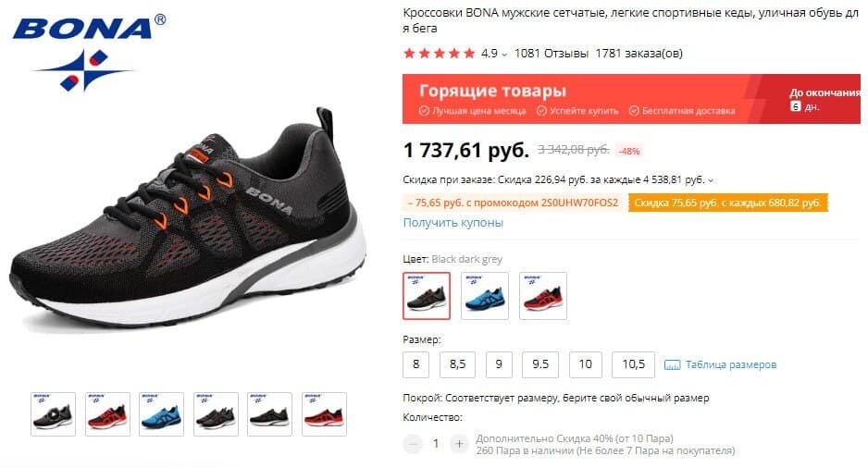
Task: Click the Получить купоны link
Action: [x=453, y=223]
